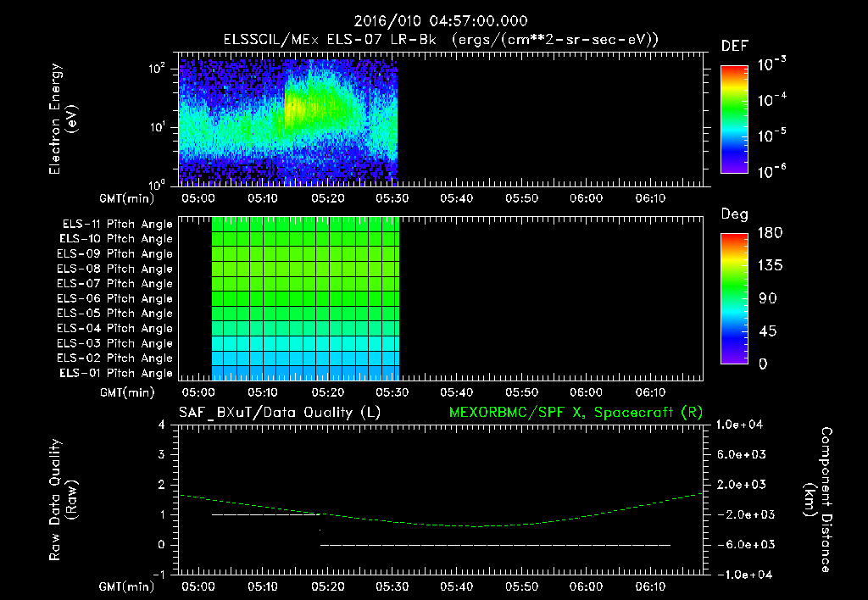Click 05:40 on the data quality plot time axis
Viewport: 868px width, 600px height.
click(457, 586)
